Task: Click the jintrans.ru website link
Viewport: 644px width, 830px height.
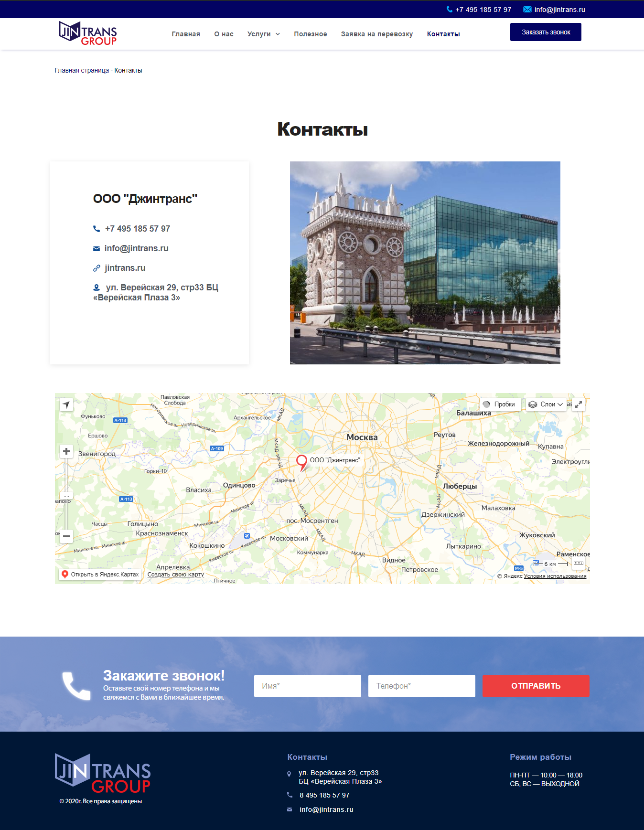Action: pyautogui.click(x=125, y=268)
